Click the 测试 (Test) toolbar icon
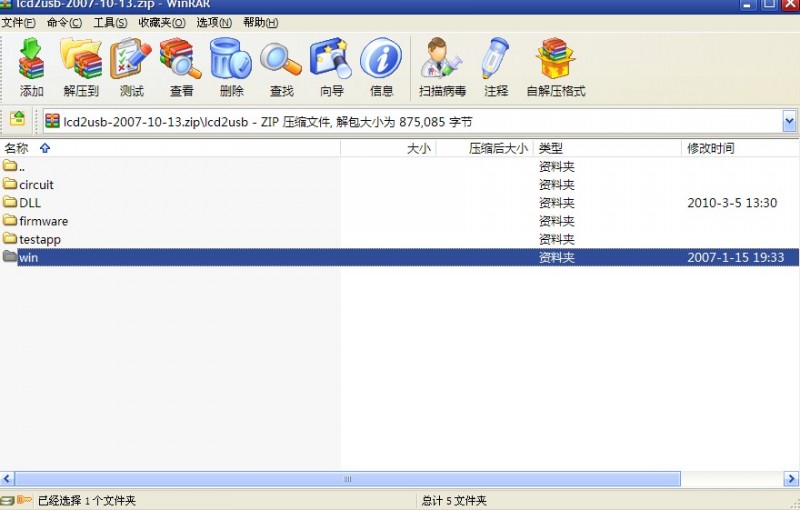This screenshot has height=510, width=800. click(x=131, y=60)
